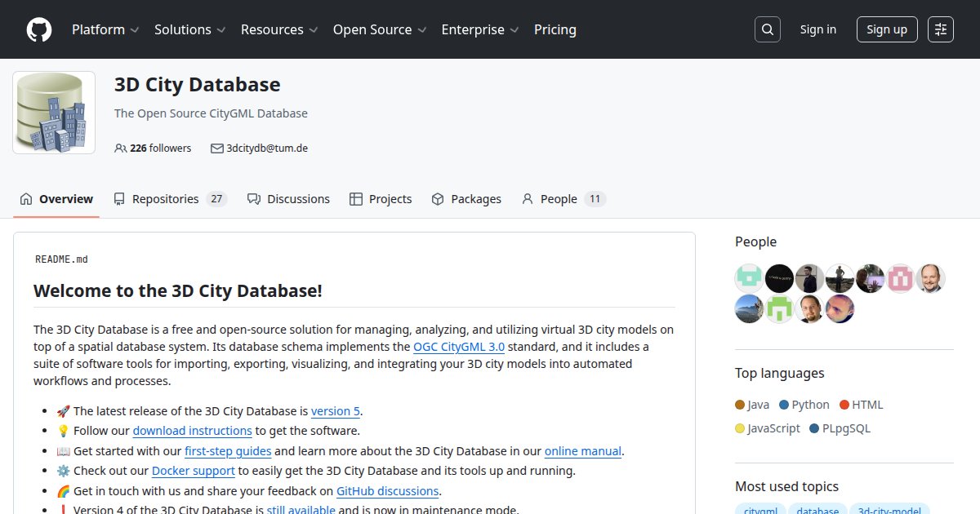Click the Packages box icon
The height and width of the screenshot is (514, 980).
point(438,199)
